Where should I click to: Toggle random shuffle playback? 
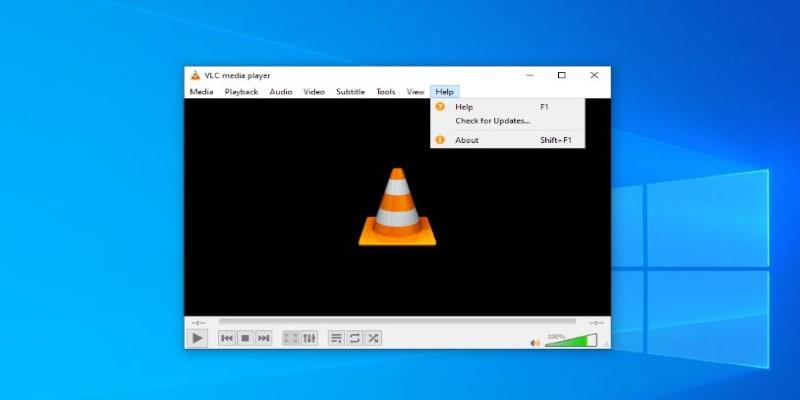point(372,339)
